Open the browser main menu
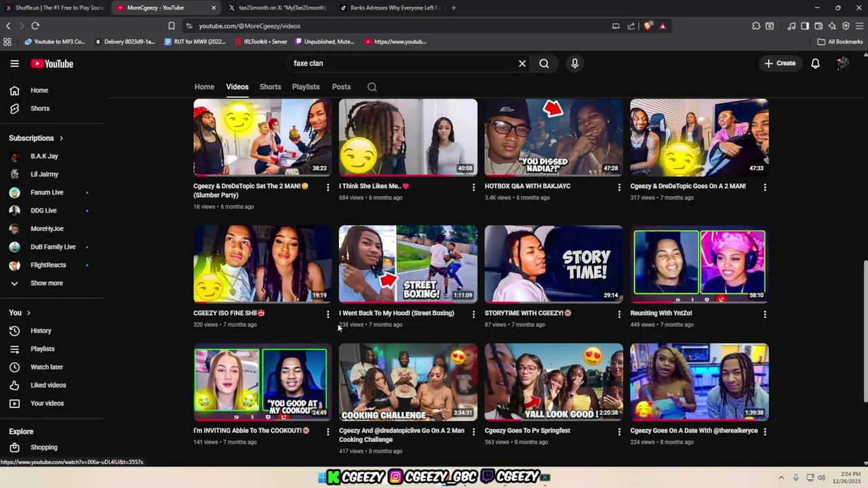This screenshot has height=488, width=868. tap(860, 26)
